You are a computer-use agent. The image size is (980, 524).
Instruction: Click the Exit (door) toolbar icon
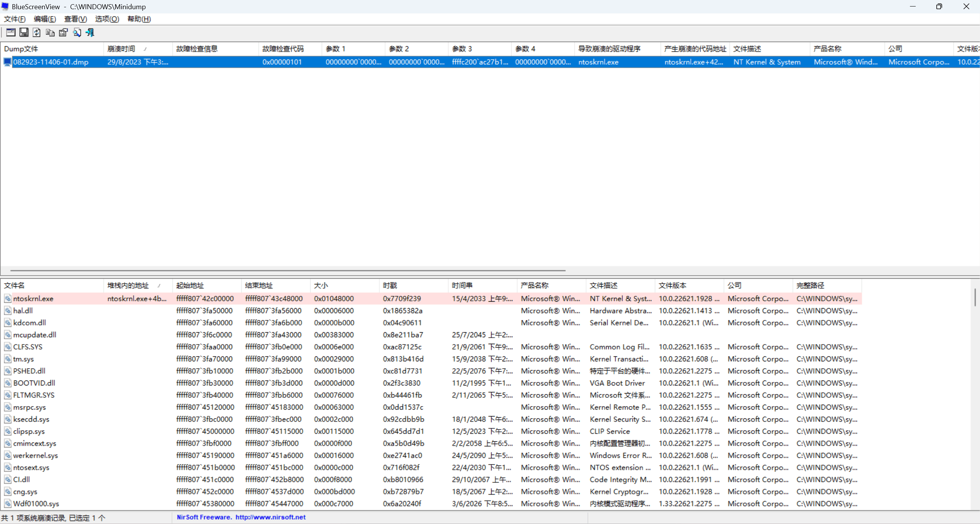point(90,33)
